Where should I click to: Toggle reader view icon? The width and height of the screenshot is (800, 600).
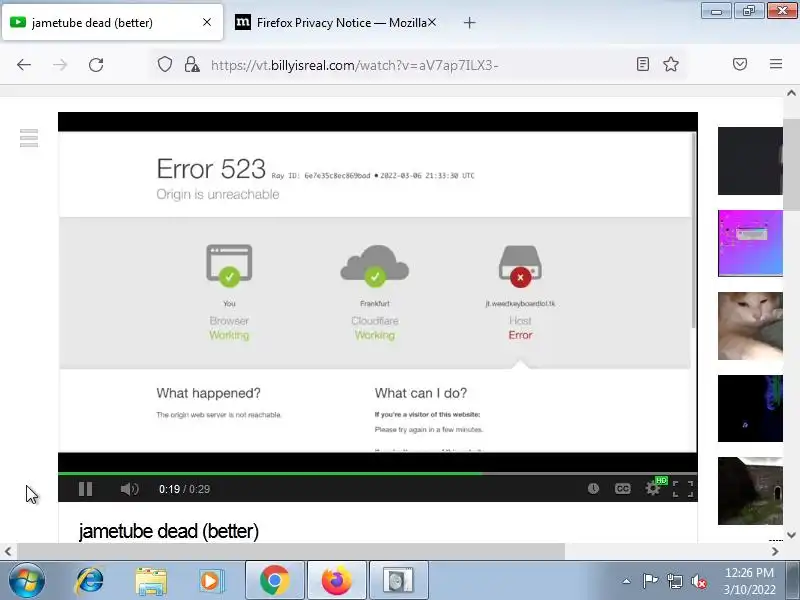[643, 64]
